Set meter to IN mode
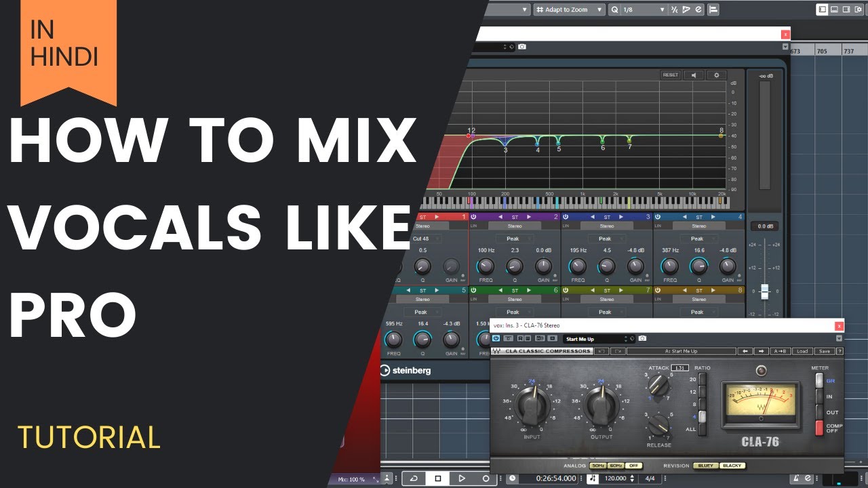The image size is (868, 488). pyautogui.click(x=819, y=396)
